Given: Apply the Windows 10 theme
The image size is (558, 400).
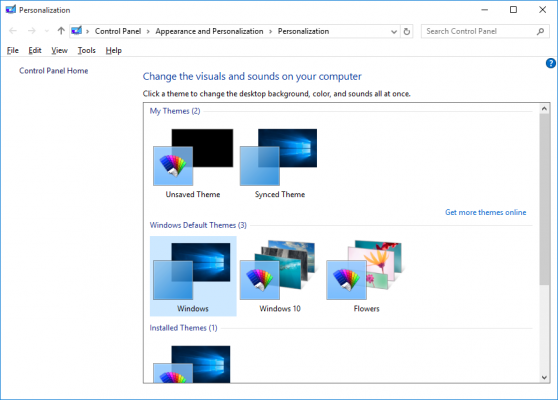Looking at the screenshot, I should [x=280, y=276].
